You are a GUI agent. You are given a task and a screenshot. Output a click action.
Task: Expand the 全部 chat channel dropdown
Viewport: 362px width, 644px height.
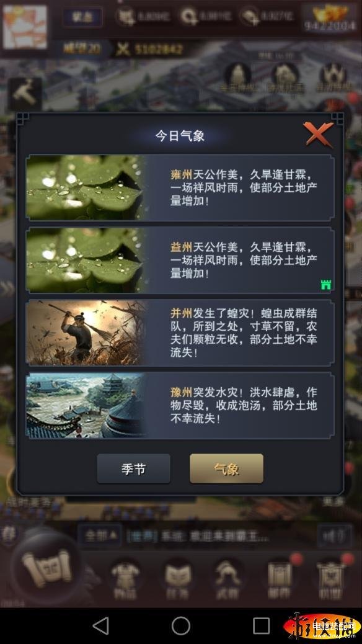(x=100, y=535)
